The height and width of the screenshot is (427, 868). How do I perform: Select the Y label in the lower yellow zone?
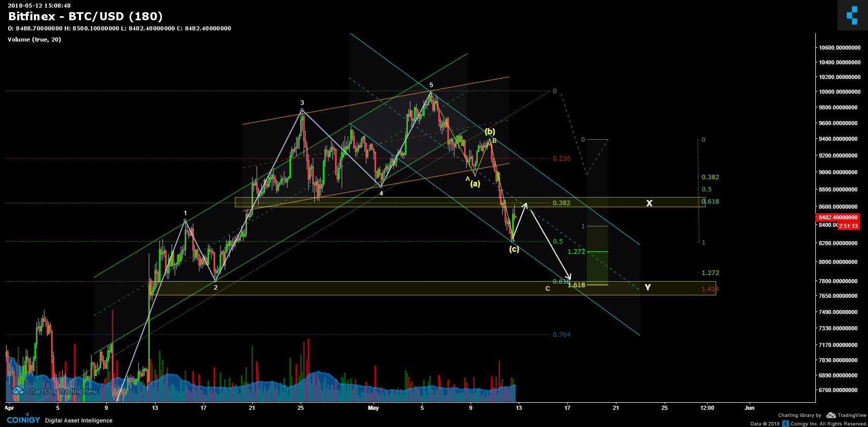(647, 288)
